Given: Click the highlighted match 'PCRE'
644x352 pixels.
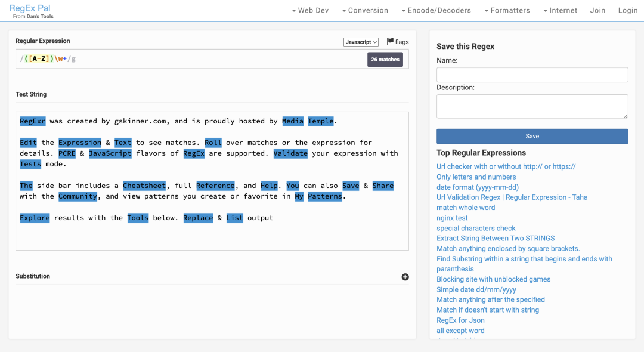Looking at the screenshot, I should click(x=67, y=153).
